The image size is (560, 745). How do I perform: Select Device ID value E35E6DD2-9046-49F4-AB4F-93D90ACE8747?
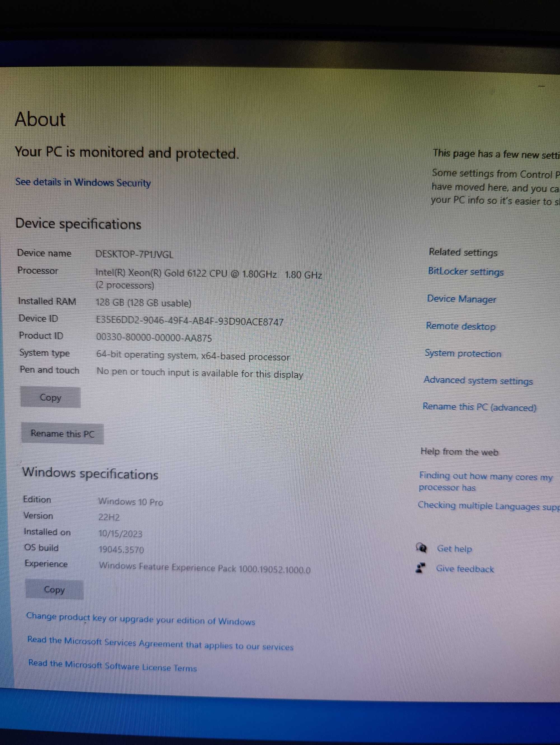click(x=190, y=321)
